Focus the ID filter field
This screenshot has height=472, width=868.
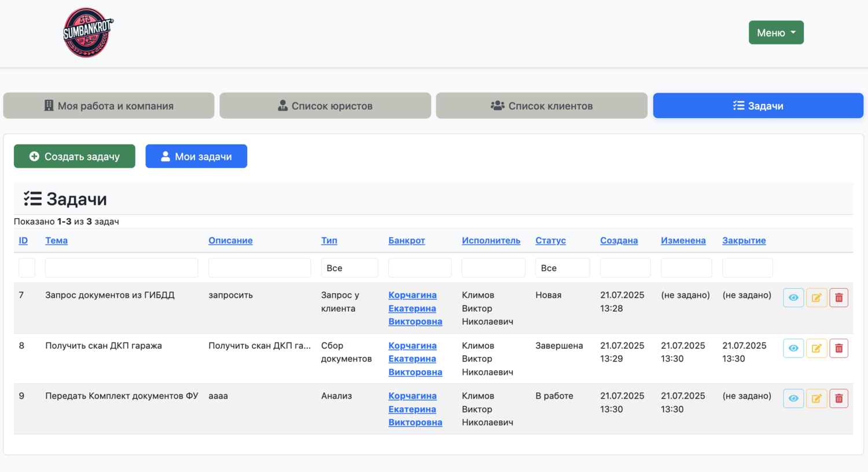(27, 268)
